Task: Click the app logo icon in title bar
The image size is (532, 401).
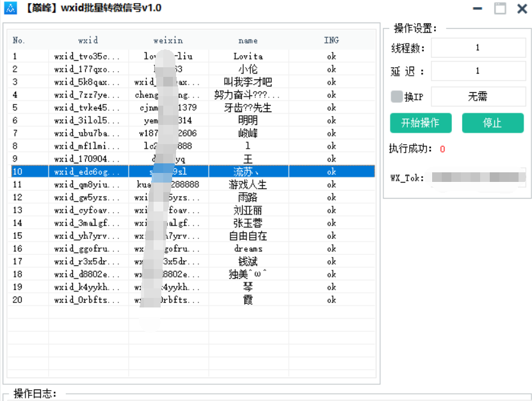Action: [x=10, y=8]
